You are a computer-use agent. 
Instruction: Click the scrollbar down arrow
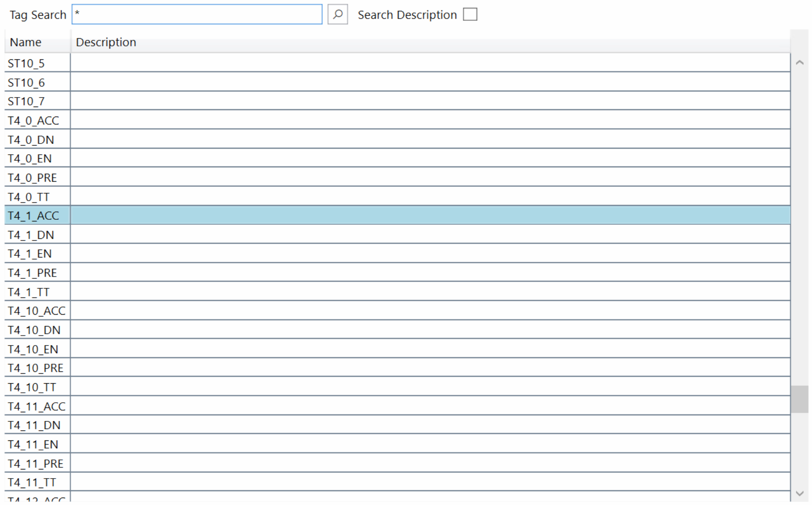tap(799, 493)
